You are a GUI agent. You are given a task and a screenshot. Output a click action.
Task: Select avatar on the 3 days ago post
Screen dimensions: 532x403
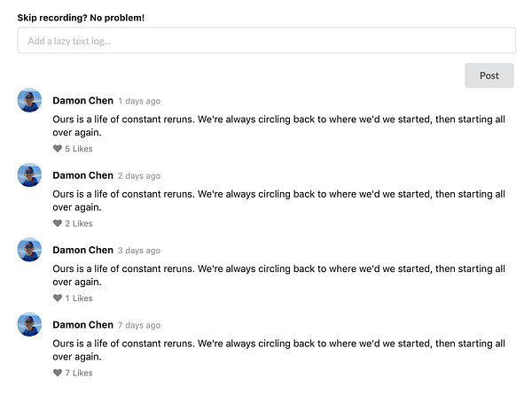click(29, 250)
